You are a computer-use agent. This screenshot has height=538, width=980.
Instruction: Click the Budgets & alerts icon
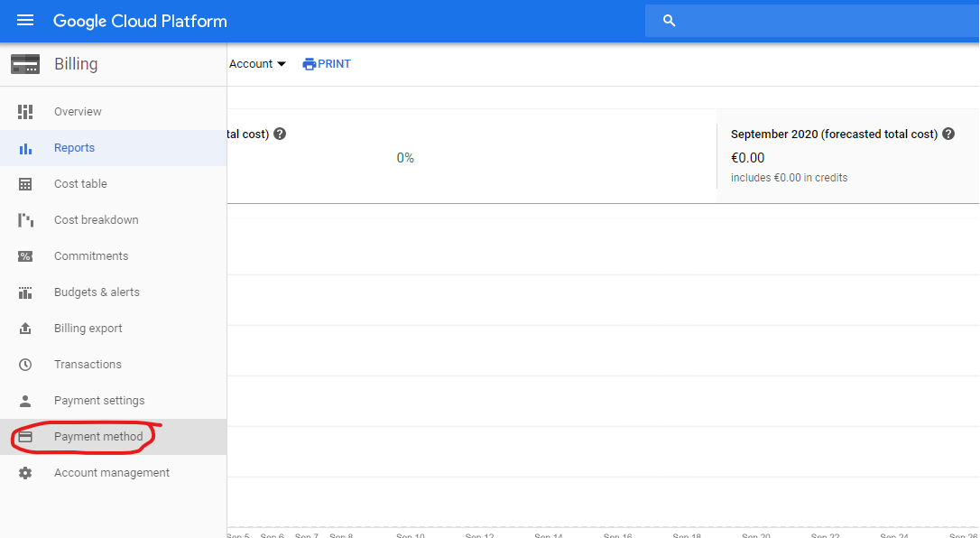[x=25, y=292]
